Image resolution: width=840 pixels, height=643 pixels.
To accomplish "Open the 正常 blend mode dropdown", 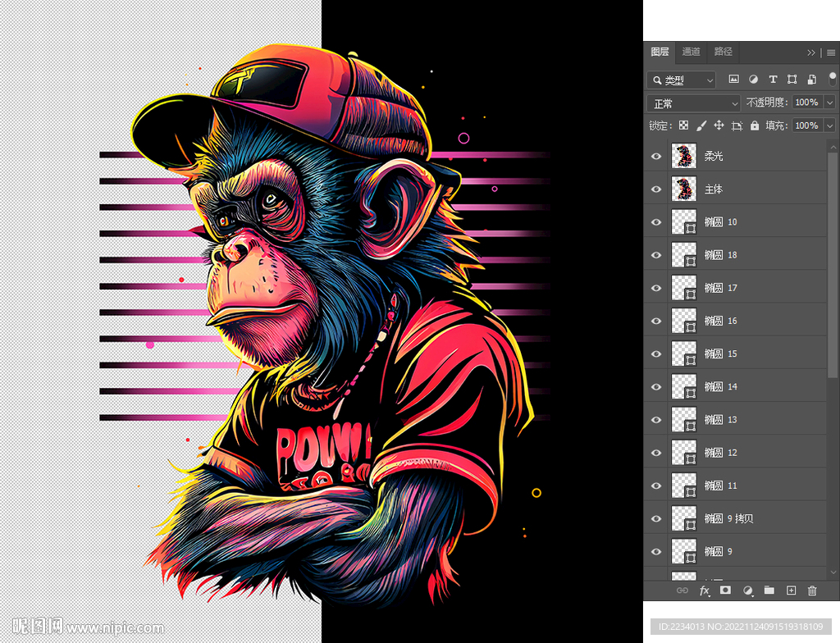I will point(694,103).
